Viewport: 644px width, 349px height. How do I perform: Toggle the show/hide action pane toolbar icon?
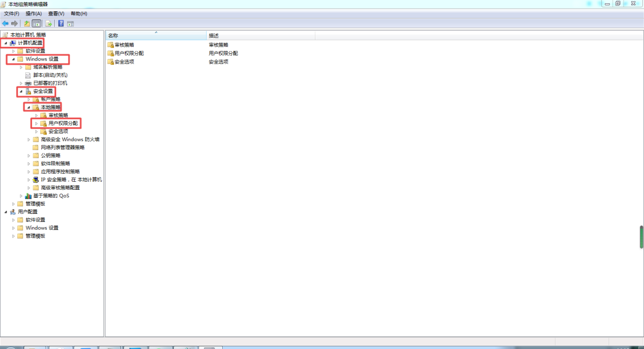click(70, 24)
